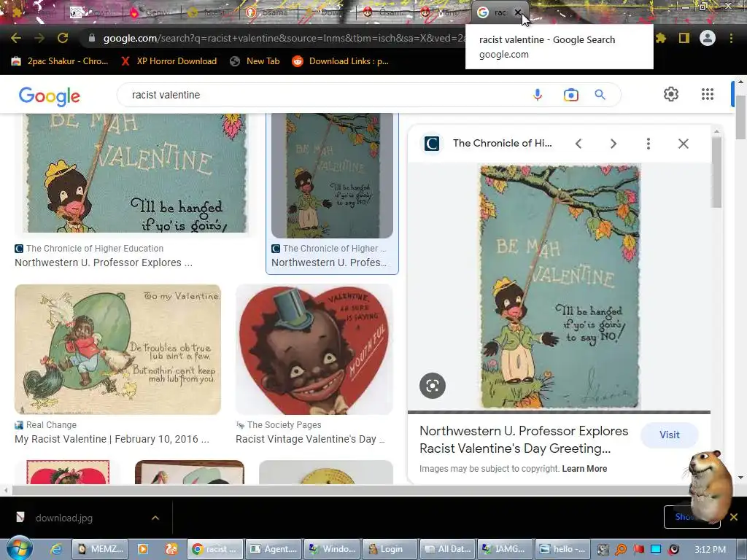747x560 pixels.
Task: Click the preview panel scrollbar thumb
Action: (716, 172)
